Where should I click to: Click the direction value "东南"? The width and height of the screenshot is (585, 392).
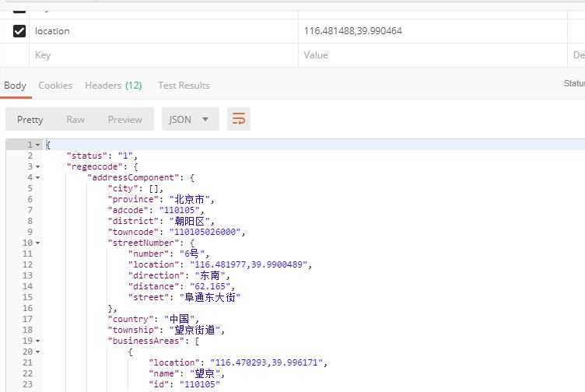point(210,275)
